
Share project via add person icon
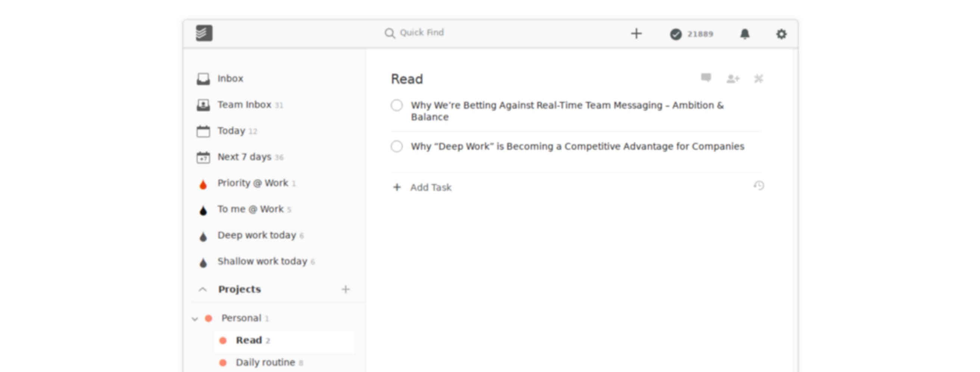[733, 79]
